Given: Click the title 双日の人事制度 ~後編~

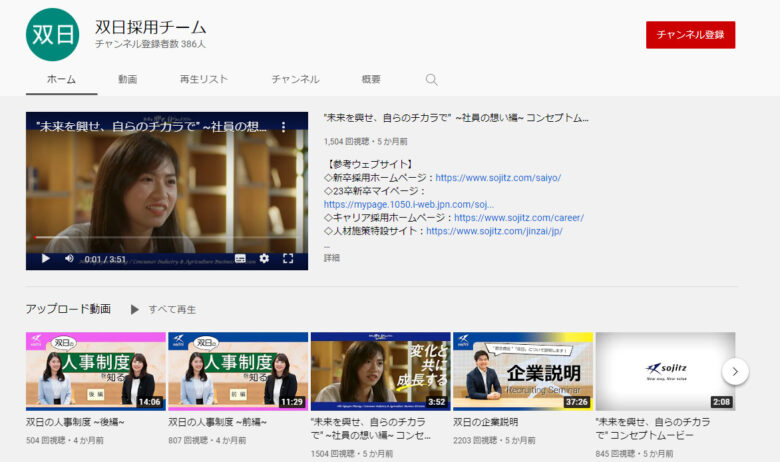Looking at the screenshot, I should [75, 422].
